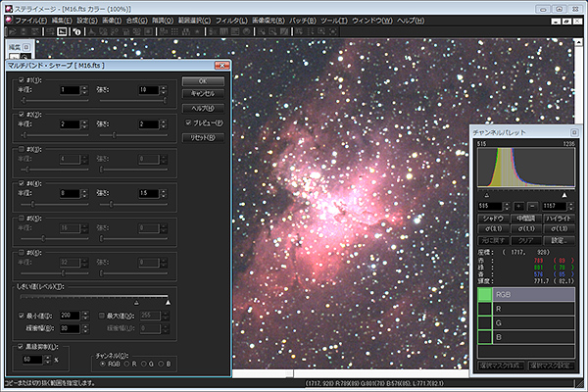
Task: Click the ハイライト button
Action: (x=559, y=219)
